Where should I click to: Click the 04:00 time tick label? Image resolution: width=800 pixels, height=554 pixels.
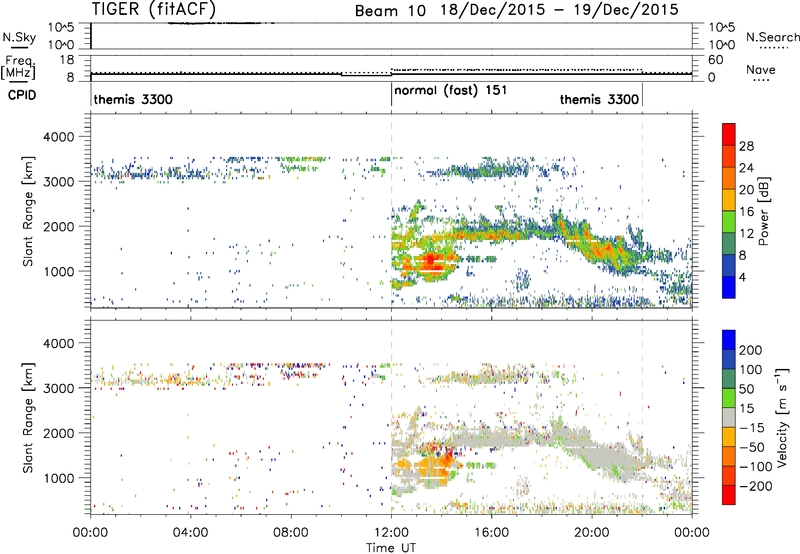click(x=190, y=533)
